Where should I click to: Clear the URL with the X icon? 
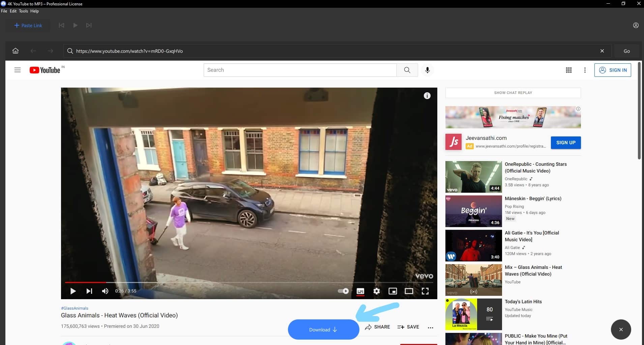pyautogui.click(x=602, y=51)
